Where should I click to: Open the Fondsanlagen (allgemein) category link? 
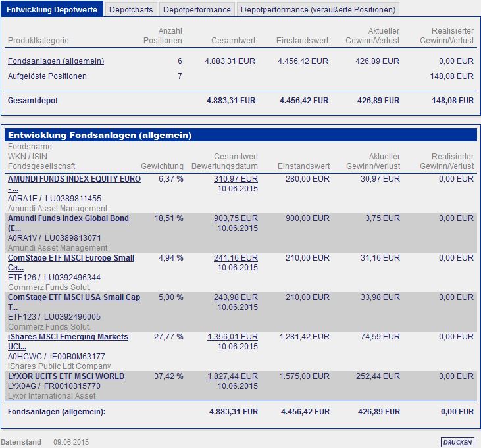coord(56,61)
